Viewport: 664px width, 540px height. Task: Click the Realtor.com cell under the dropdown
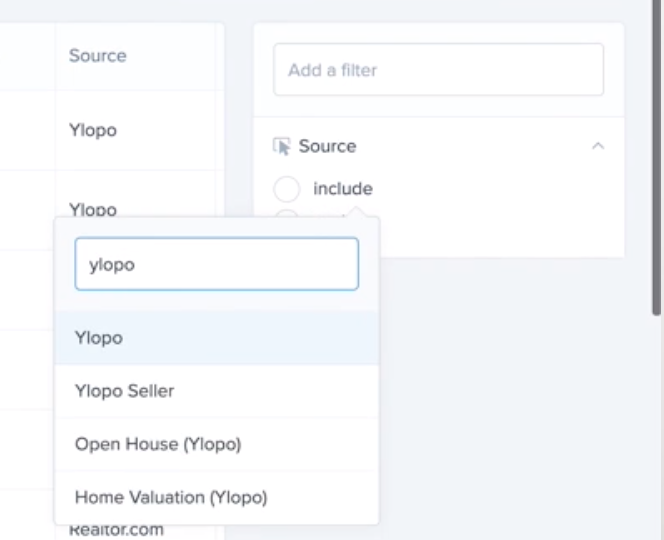pos(115,530)
